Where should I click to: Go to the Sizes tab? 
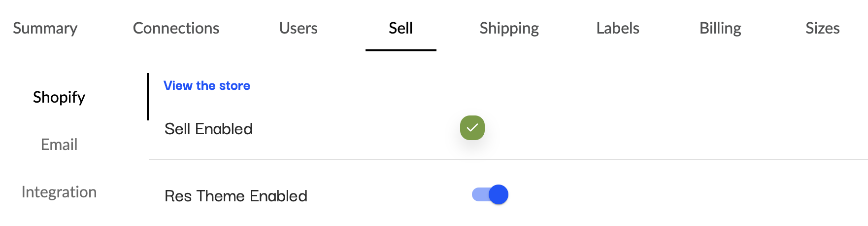(x=822, y=28)
